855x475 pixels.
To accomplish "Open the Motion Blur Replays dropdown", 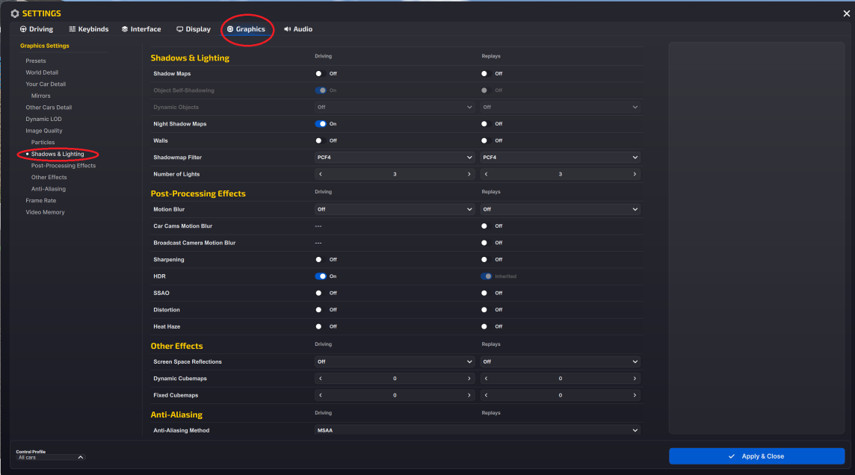I will pyautogui.click(x=560, y=209).
